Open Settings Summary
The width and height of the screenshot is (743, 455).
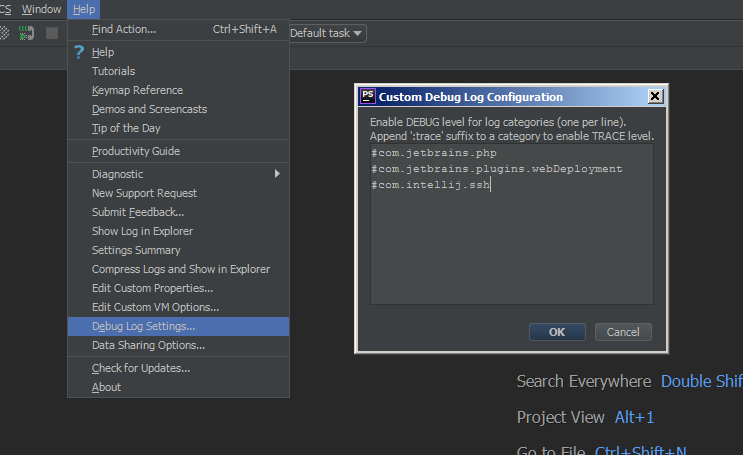[178, 250]
